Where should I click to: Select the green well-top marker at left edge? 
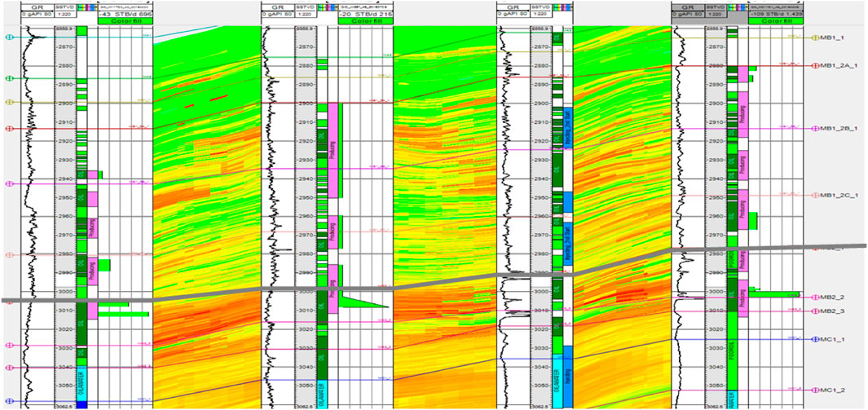click(x=9, y=78)
